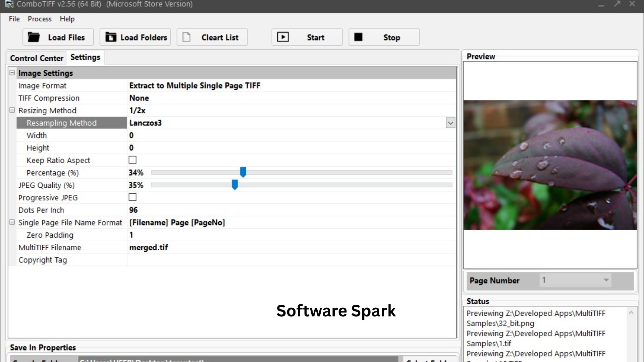Click the Width value field
The image size is (644, 362).
click(291, 135)
